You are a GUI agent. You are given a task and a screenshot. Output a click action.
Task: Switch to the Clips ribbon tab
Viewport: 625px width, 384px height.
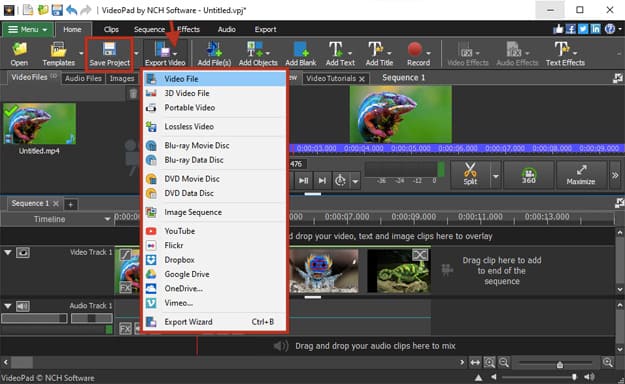[111, 30]
